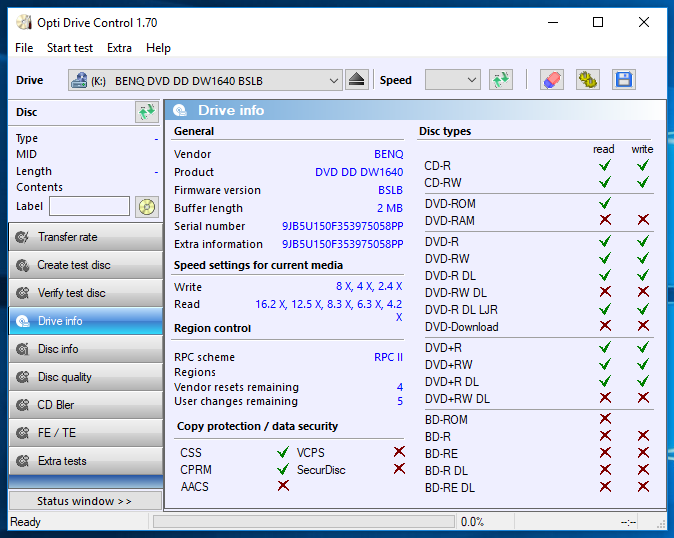674x538 pixels.
Task: Open the Disc quality test
Action: 86,377
